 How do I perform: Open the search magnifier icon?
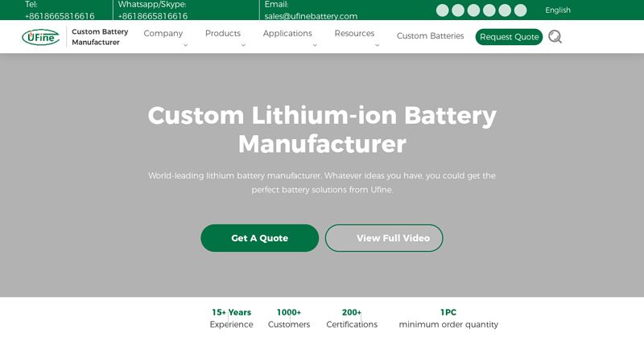pos(555,36)
